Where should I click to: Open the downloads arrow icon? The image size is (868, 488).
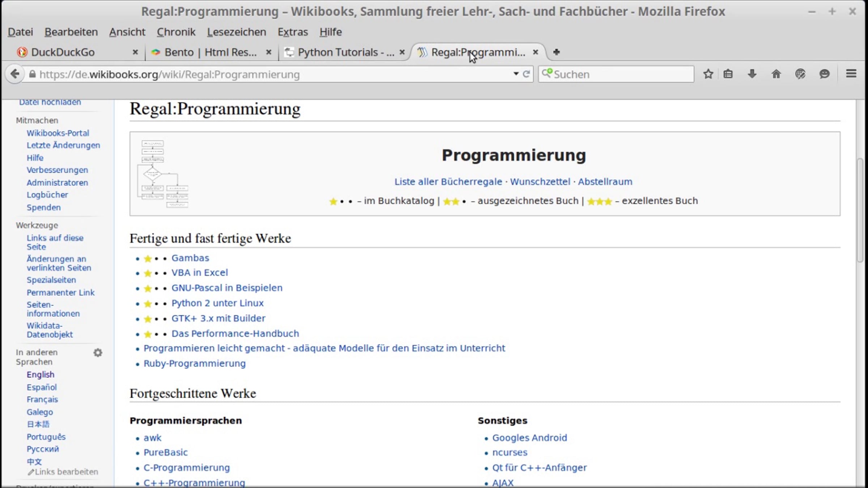coord(752,74)
